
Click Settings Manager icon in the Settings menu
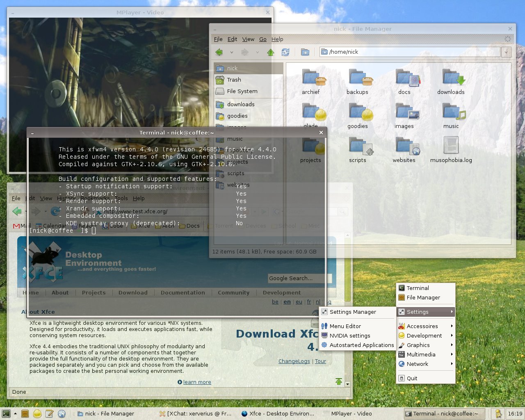(325, 312)
